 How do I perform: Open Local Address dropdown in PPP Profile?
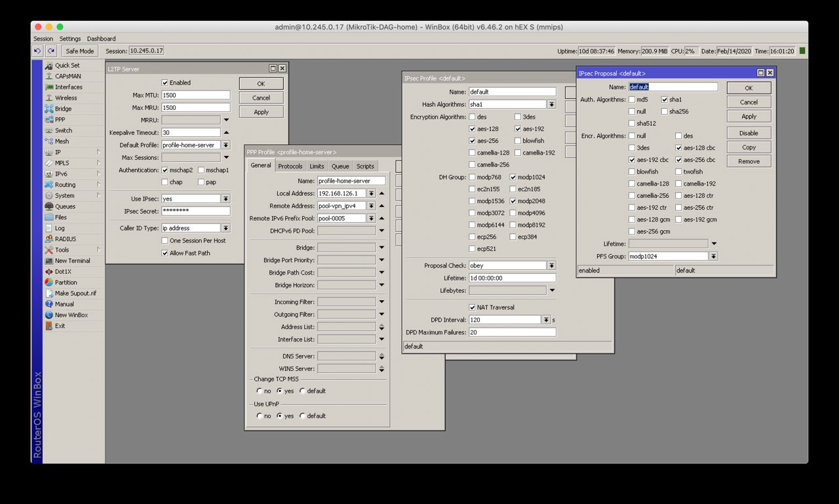coord(371,193)
